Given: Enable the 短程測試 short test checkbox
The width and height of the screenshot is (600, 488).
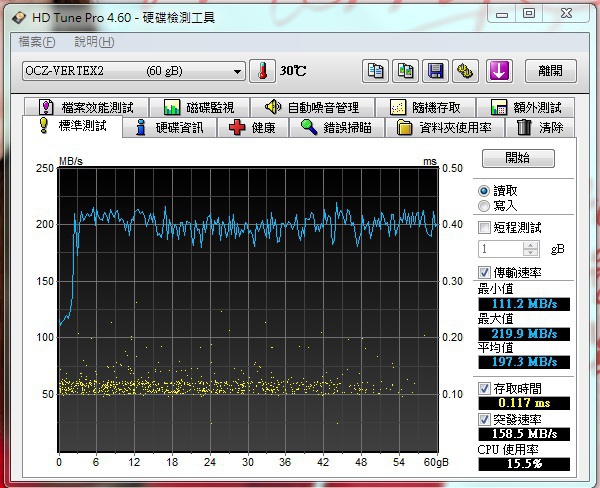Looking at the screenshot, I should point(485,228).
